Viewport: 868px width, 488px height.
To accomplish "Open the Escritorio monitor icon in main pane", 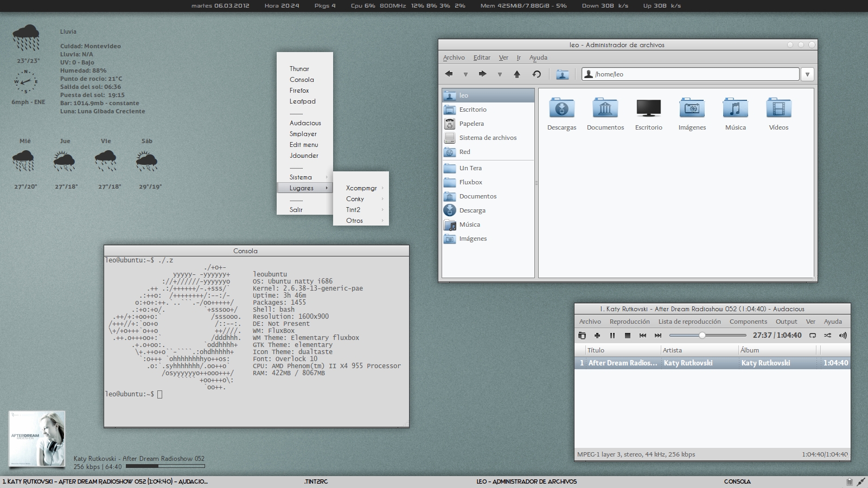I will coord(649,114).
